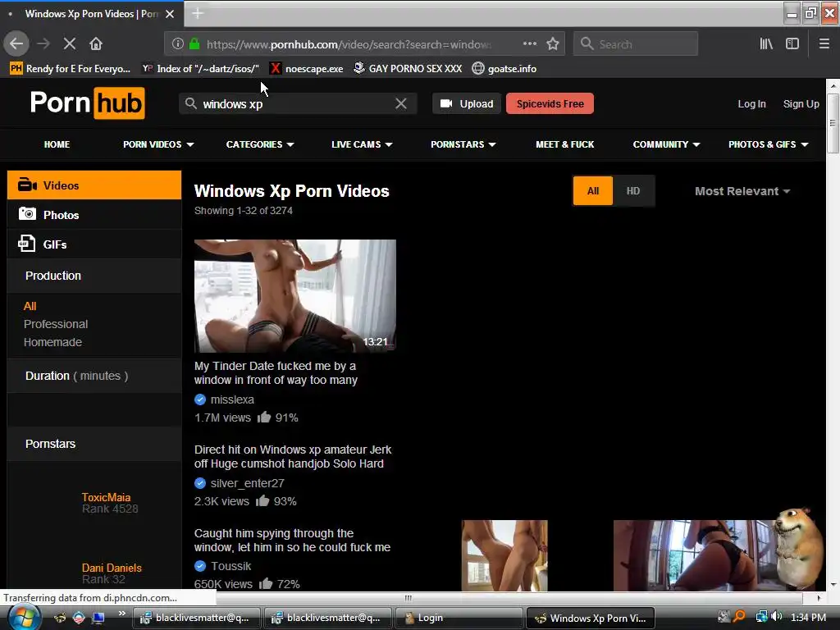Expand the Pornstars nav dropdown
Screen dimensions: 840x630
point(463,144)
